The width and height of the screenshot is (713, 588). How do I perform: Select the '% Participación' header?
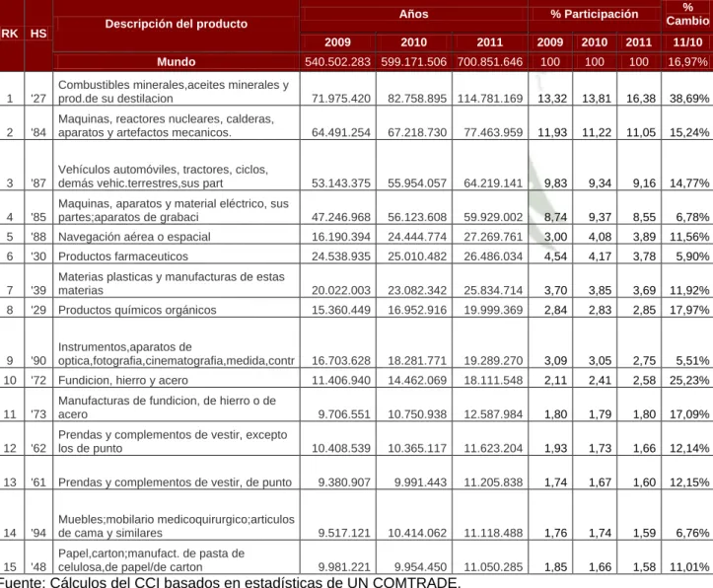click(x=595, y=14)
